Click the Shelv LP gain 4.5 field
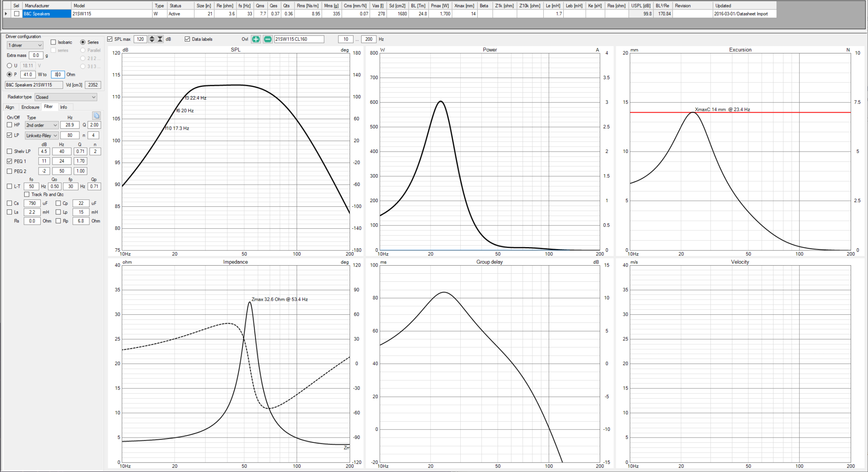868x472 pixels. 44,151
